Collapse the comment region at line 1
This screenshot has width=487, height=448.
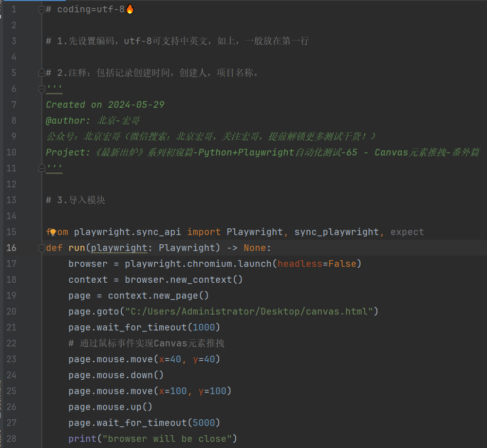point(41,9)
